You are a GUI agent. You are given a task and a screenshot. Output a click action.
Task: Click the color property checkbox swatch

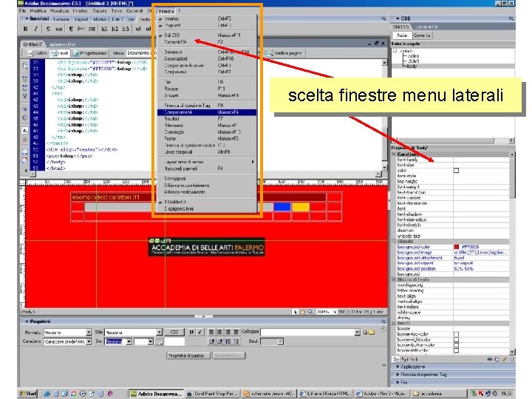pyautogui.click(x=457, y=171)
